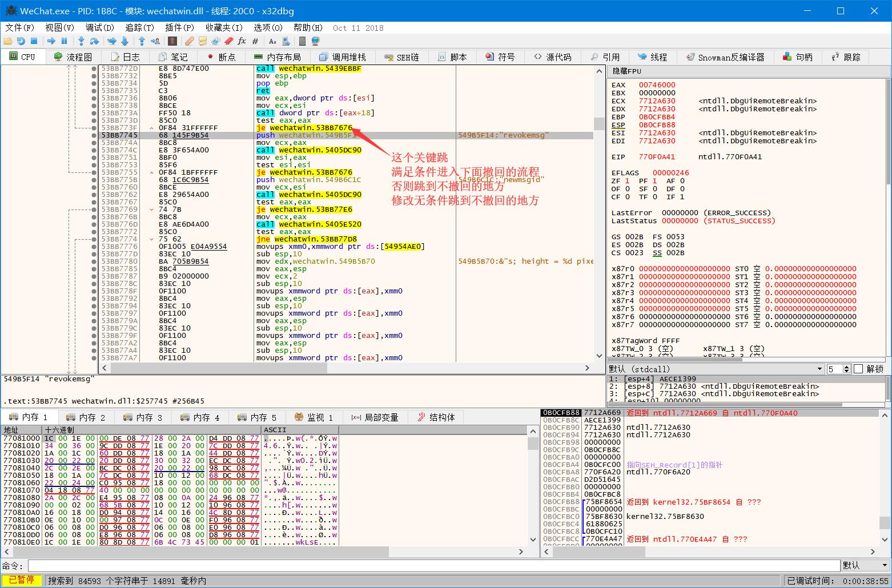
Task: Step over the next instruction
Action: [94, 41]
